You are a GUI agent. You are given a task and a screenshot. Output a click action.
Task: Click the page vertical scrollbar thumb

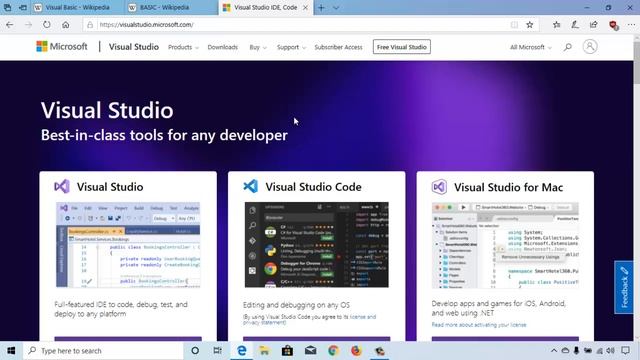click(x=636, y=62)
